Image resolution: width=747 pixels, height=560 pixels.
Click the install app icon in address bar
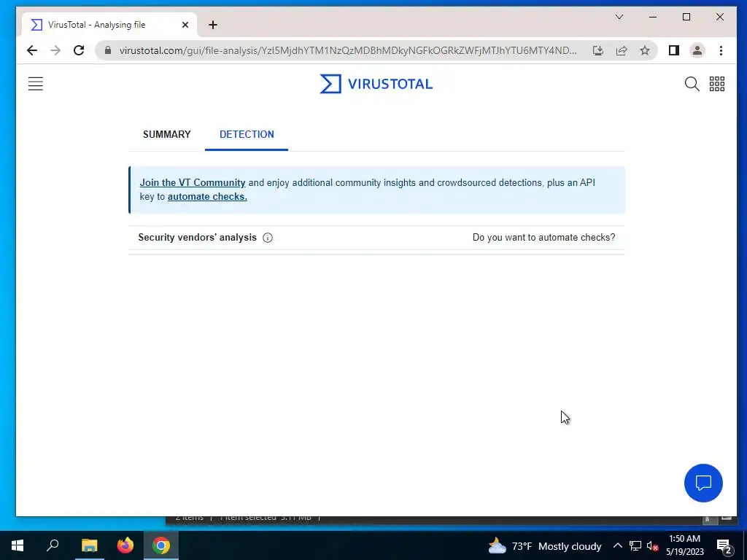tap(598, 50)
